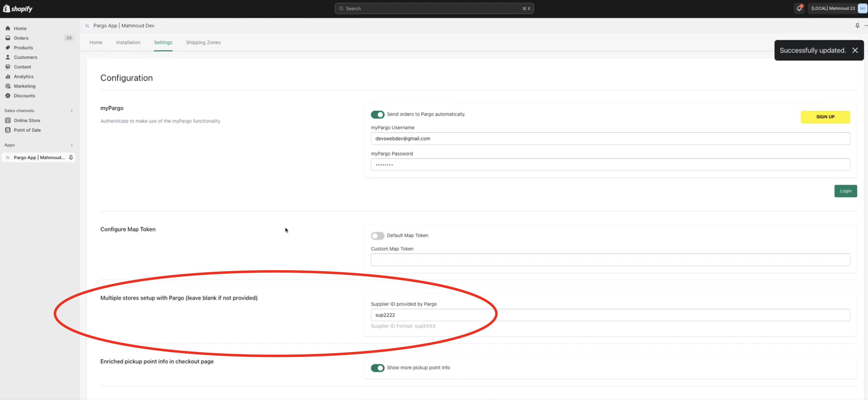Click the Supplier ID Format hint text

point(403,326)
